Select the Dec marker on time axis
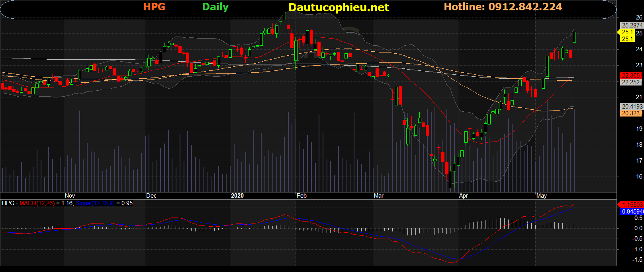Screen dimensions: 644x272 (x=151, y=196)
